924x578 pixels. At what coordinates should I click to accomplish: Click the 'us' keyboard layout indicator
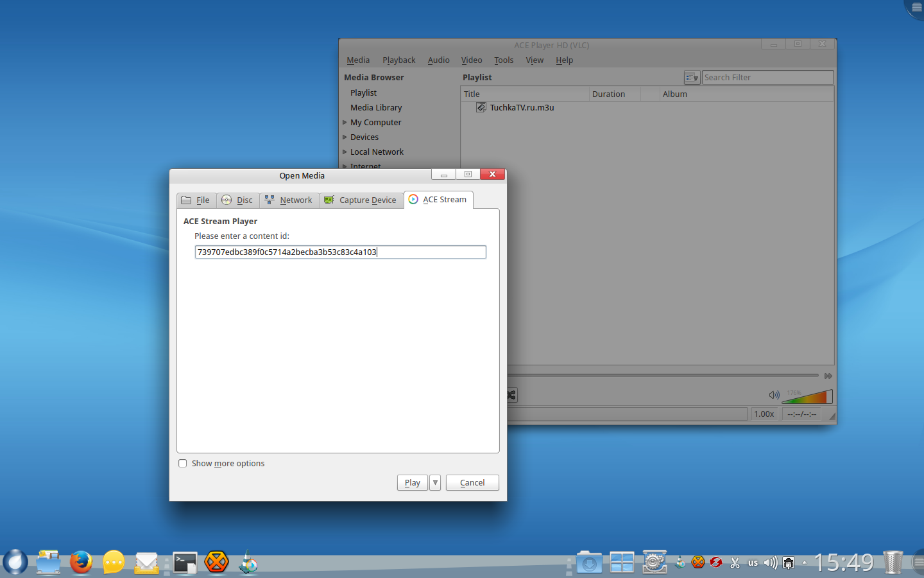[x=753, y=563]
